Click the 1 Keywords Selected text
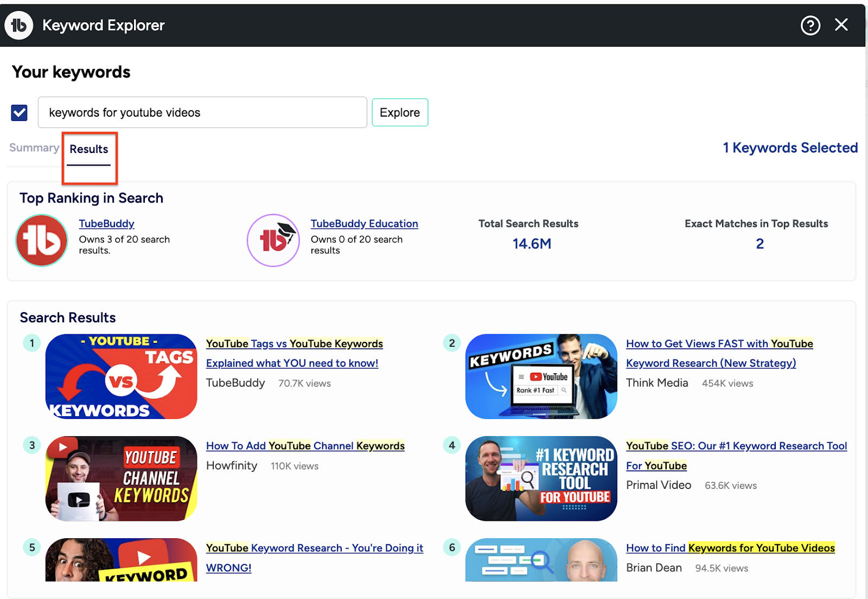 click(x=790, y=148)
